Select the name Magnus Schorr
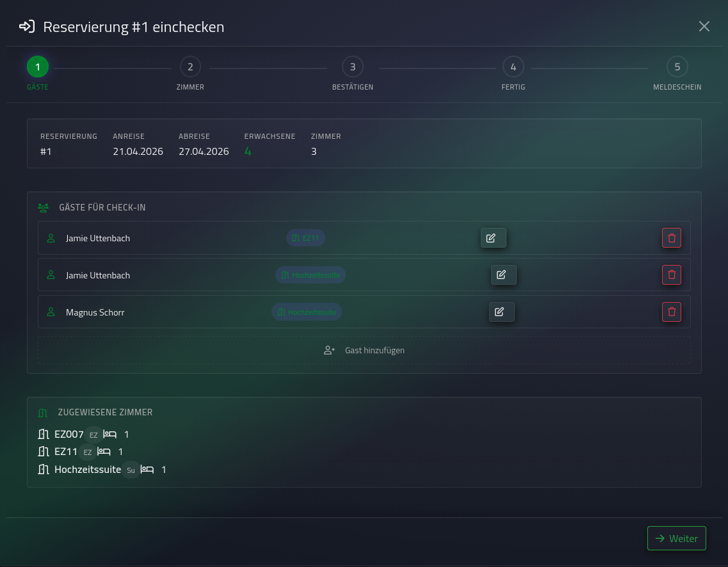 [95, 312]
